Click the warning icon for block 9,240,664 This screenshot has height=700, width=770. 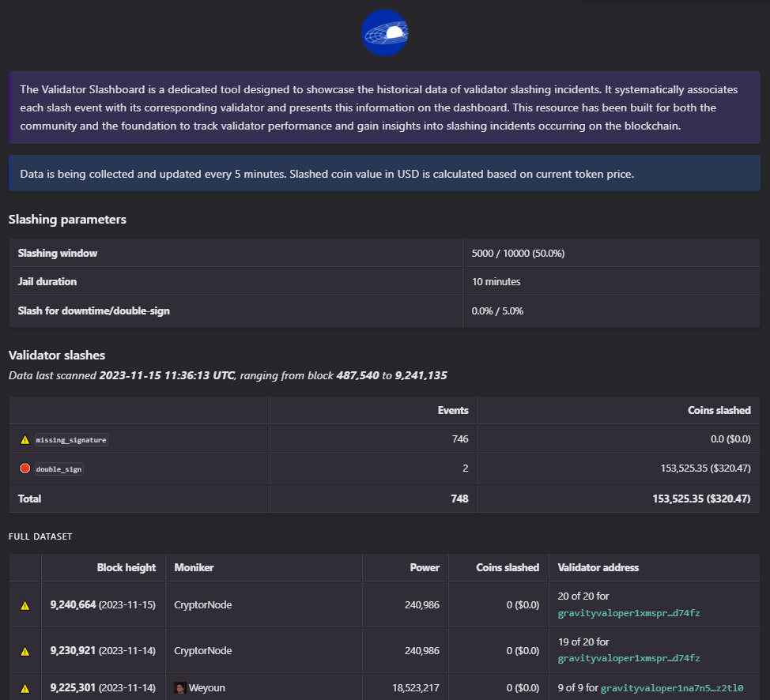(x=25, y=606)
